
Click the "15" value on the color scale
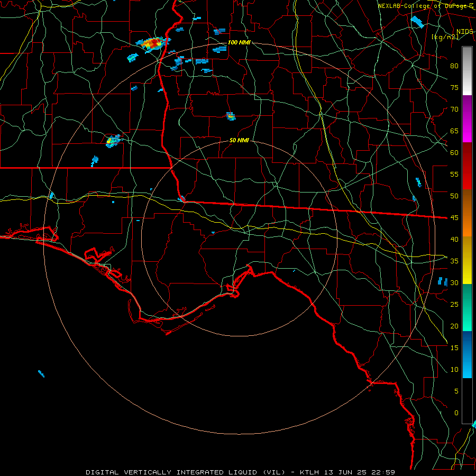pyautogui.click(x=454, y=348)
